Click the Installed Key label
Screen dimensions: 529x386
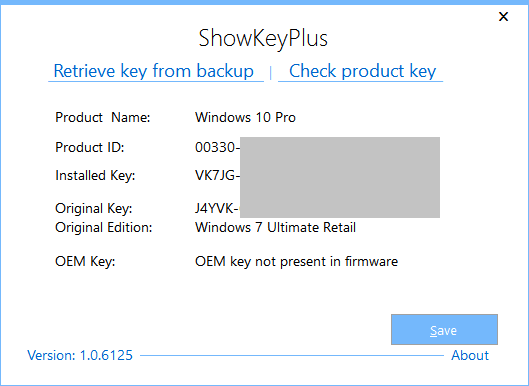(95, 175)
